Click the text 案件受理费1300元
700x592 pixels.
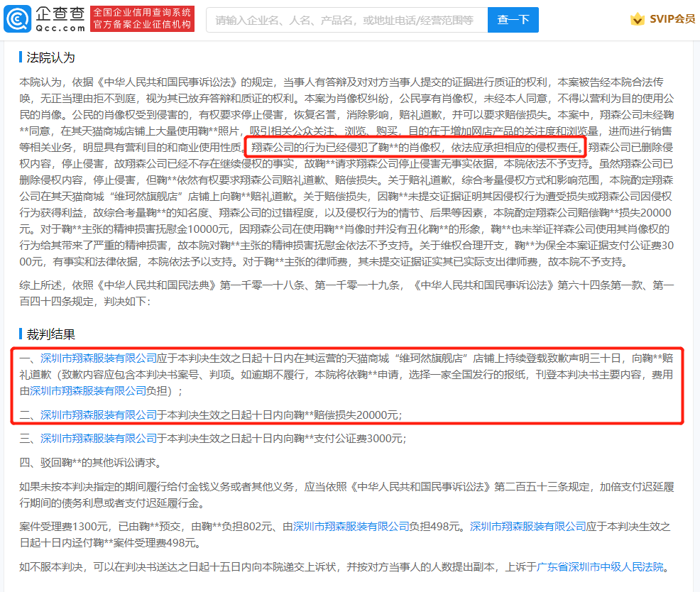pos(64,527)
